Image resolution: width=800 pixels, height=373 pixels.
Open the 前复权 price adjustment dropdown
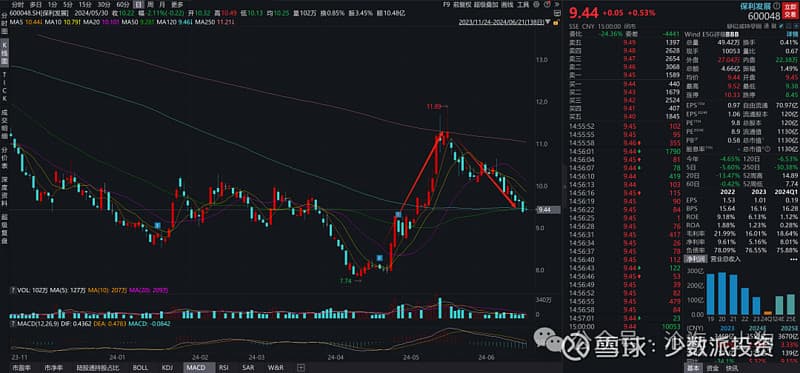coord(463,4)
